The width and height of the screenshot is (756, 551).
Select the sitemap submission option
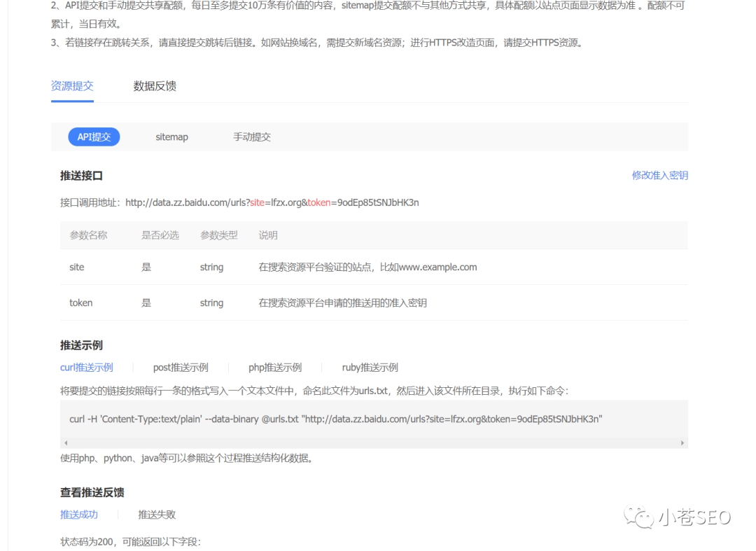click(x=171, y=137)
